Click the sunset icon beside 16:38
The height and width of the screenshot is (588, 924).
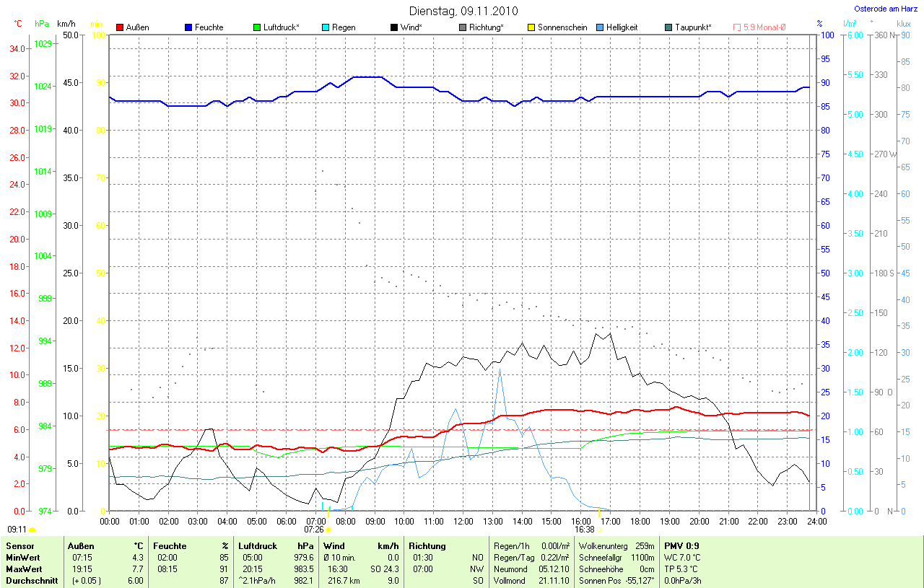pyautogui.click(x=599, y=530)
